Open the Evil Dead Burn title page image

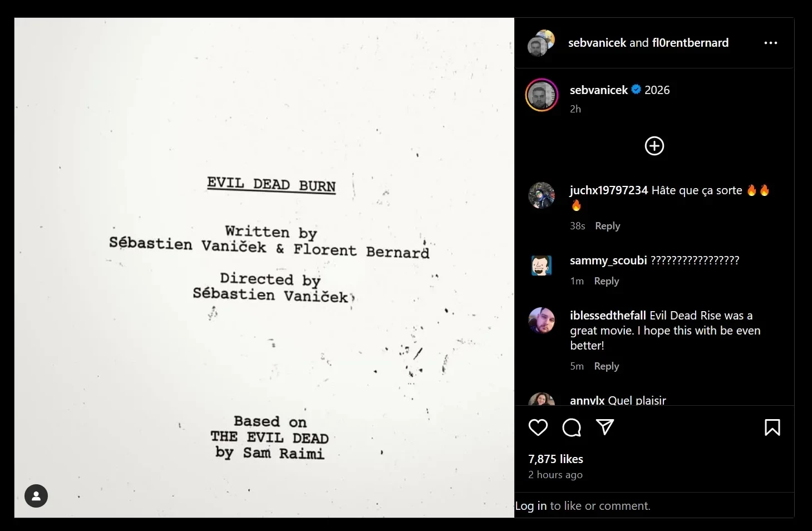264,268
